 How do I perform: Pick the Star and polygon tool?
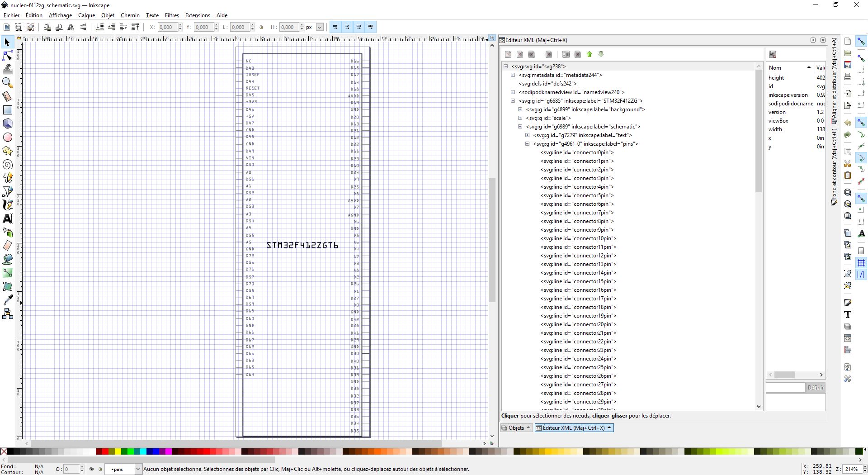coord(8,151)
